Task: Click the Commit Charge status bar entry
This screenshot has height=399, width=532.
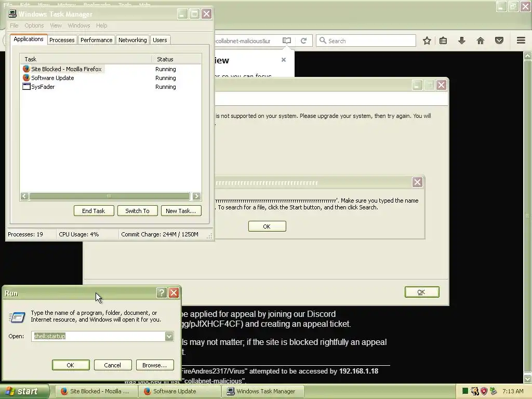Action: [x=159, y=234]
